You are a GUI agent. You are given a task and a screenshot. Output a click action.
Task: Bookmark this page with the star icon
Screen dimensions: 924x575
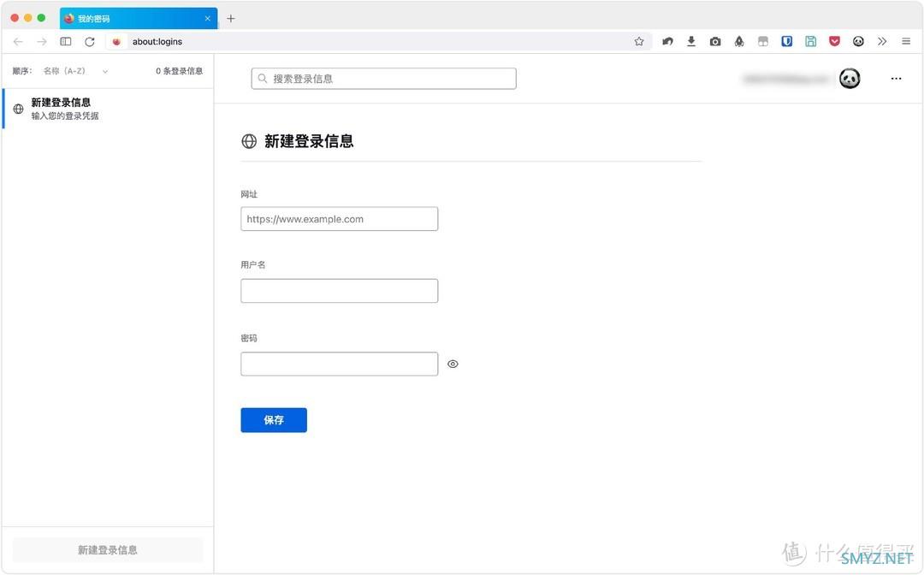(x=638, y=41)
